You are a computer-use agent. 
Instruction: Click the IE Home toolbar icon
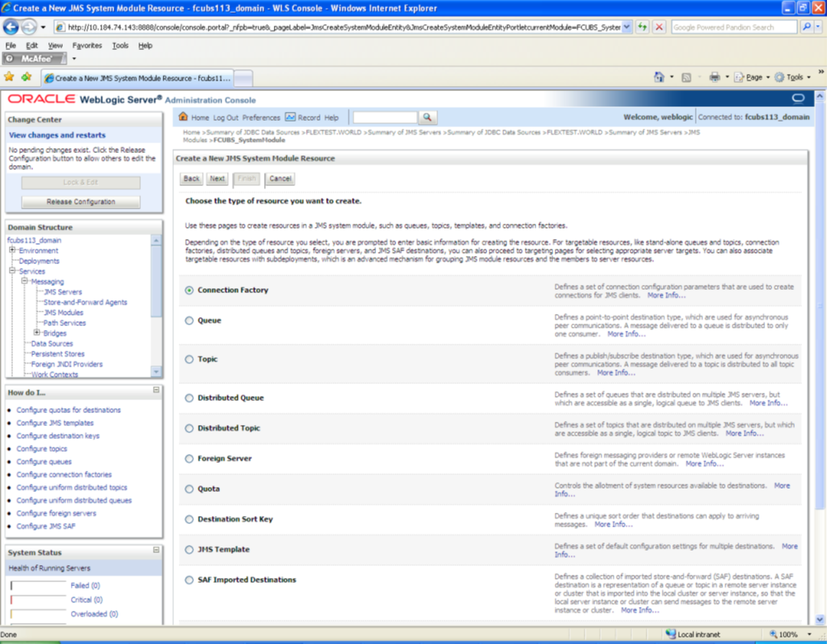click(660, 77)
